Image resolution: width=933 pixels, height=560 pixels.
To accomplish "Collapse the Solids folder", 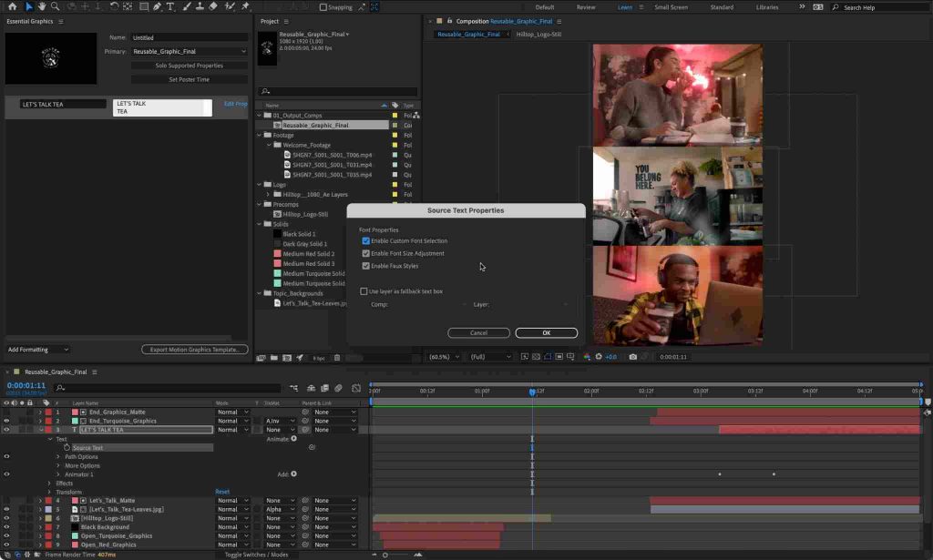I will coord(260,224).
